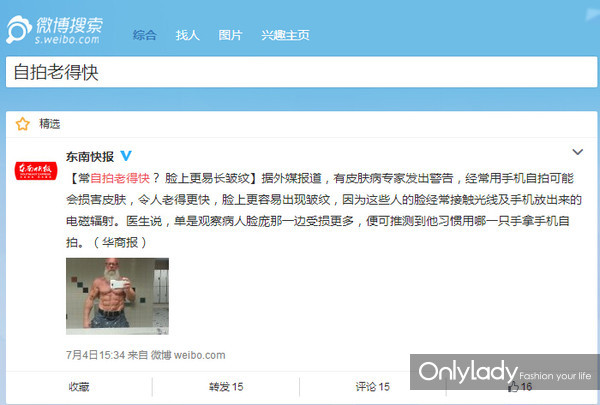Expand the post options chevron
This screenshot has width=600, height=405.
[x=577, y=152]
